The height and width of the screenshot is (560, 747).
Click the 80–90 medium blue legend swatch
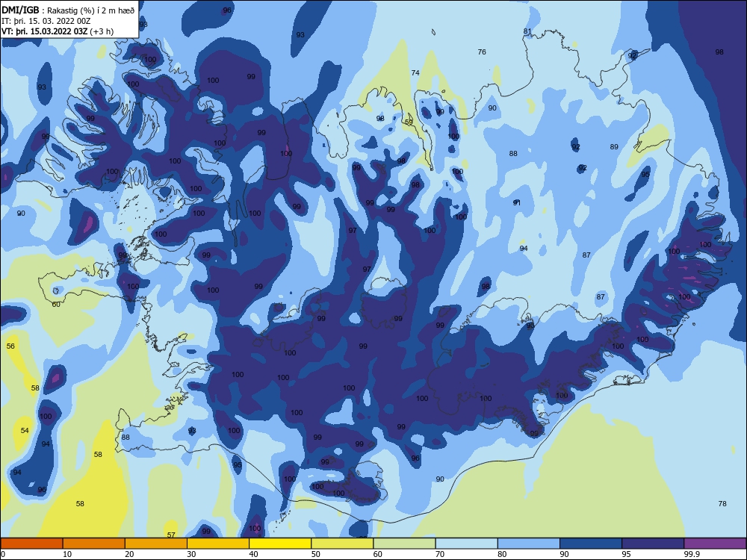[529, 544]
